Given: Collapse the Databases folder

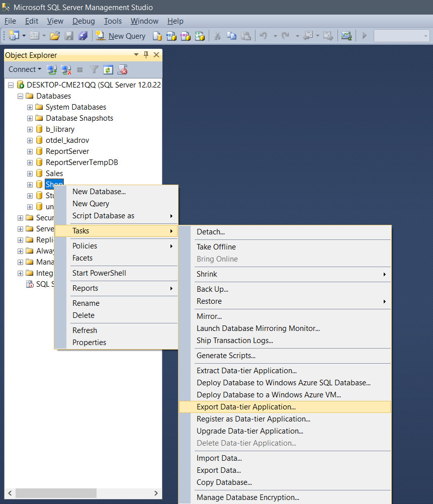Looking at the screenshot, I should pos(20,96).
